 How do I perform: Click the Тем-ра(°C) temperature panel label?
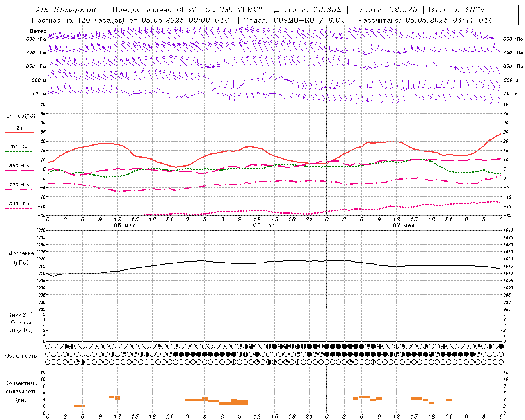click(x=19, y=116)
